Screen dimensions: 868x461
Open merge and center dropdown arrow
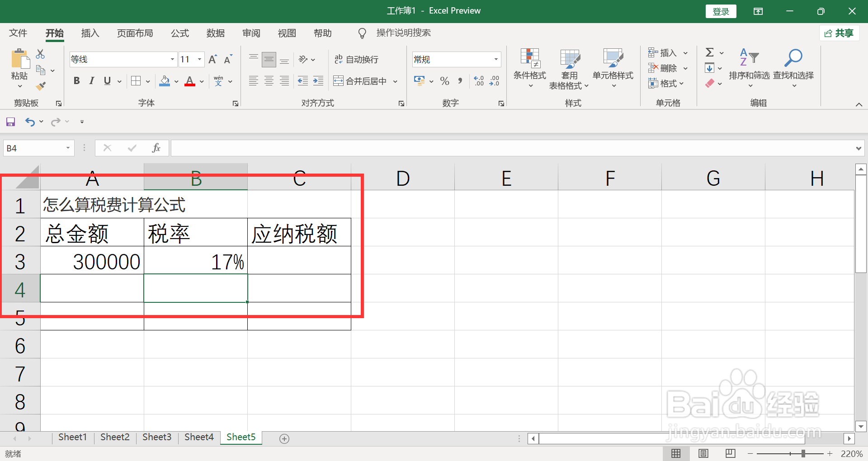tap(395, 81)
